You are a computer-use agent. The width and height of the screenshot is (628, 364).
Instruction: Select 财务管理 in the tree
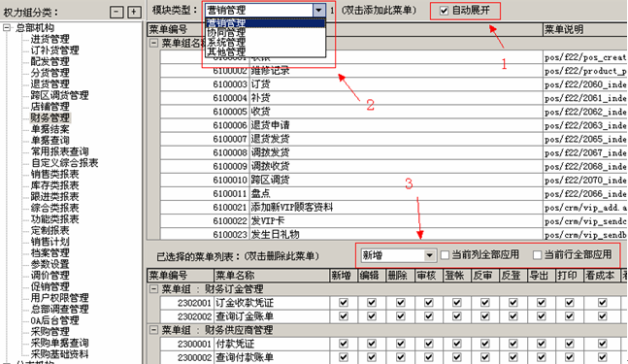[50, 117]
